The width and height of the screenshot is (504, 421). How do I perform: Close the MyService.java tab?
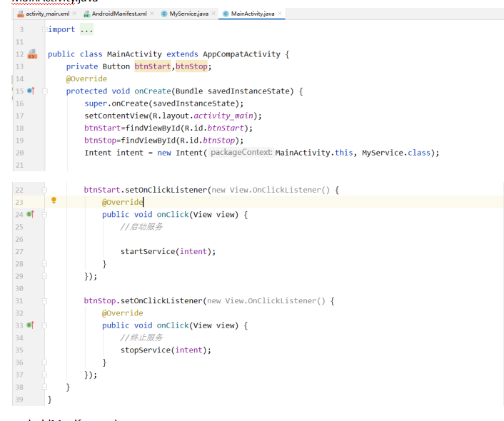(213, 13)
